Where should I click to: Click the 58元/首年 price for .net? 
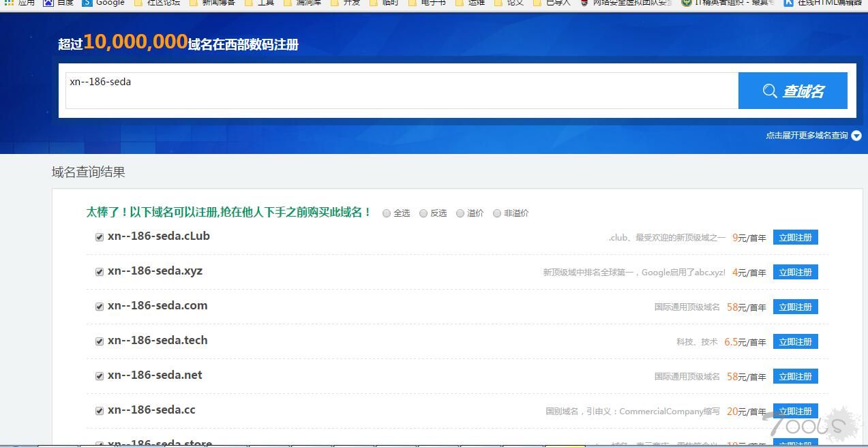click(x=747, y=377)
